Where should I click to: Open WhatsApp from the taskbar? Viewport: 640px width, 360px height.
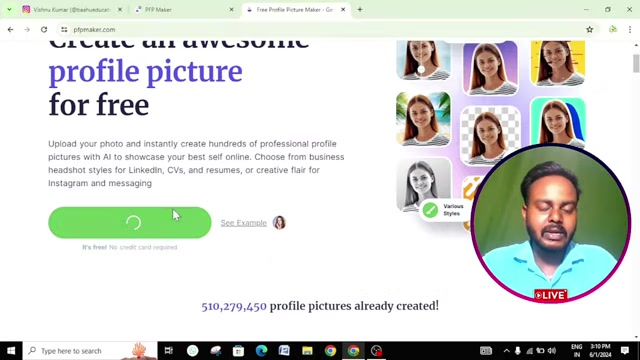(x=193, y=351)
